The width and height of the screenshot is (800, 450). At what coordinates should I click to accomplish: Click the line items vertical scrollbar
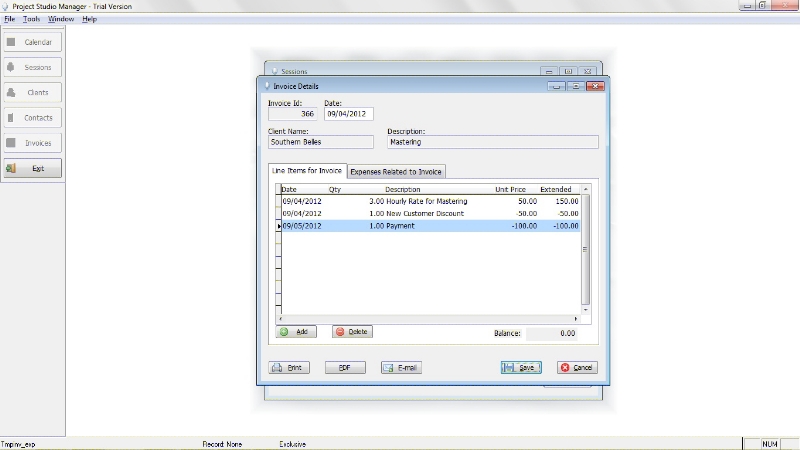pos(586,250)
